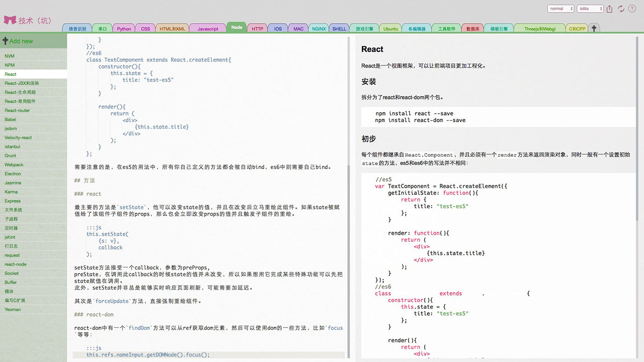This screenshot has height=362, width=644.
Task: Open the Buffer note
Action: point(33,282)
